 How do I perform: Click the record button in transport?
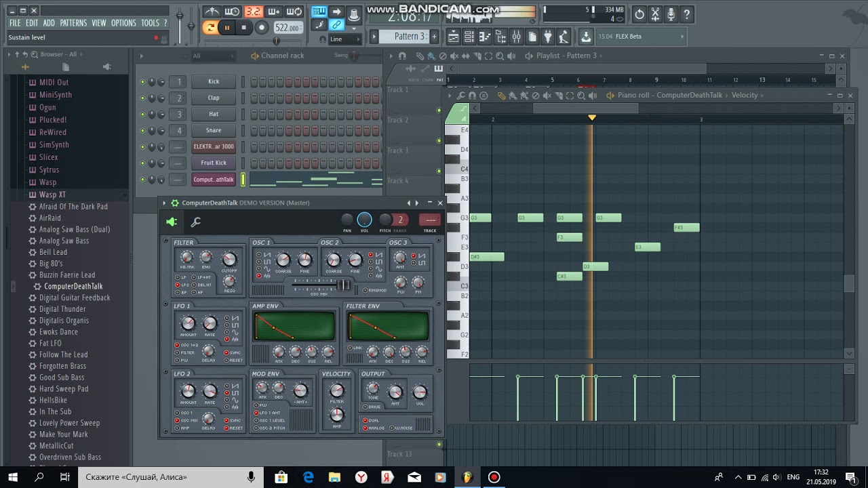[262, 28]
